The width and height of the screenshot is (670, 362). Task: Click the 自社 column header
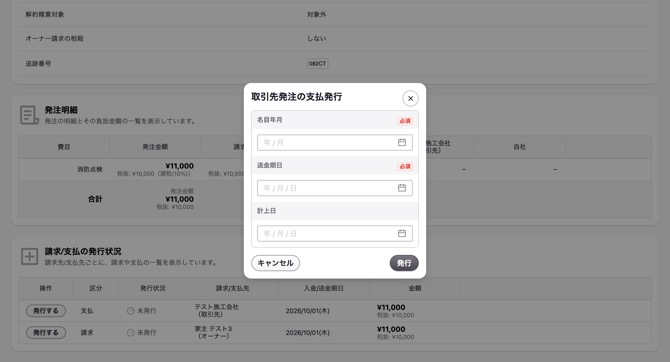[x=520, y=147]
